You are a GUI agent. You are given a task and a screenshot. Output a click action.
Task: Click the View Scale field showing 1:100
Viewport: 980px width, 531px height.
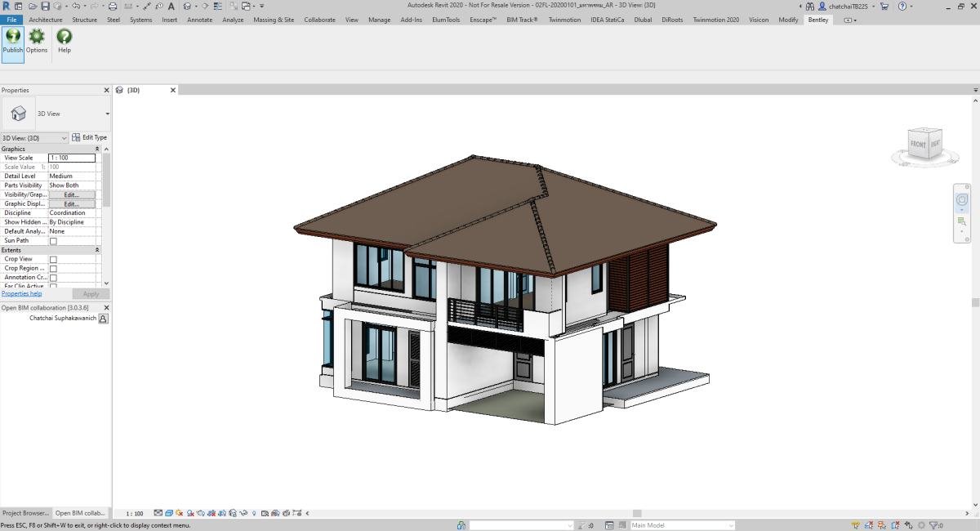pyautogui.click(x=73, y=157)
